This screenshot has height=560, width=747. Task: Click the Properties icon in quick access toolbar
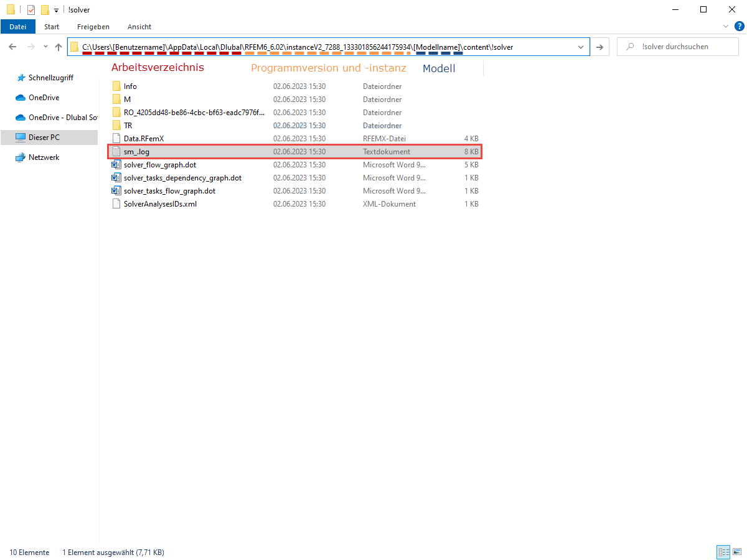31,9
